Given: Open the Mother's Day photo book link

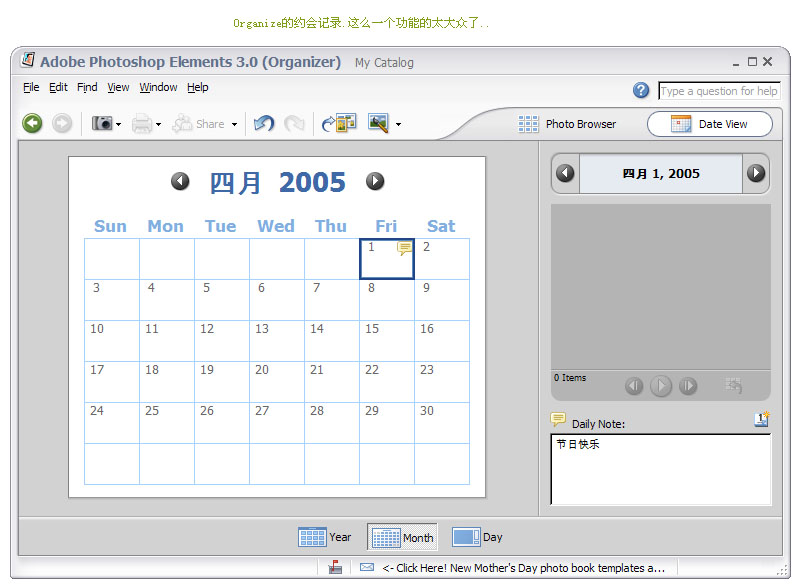Looking at the screenshot, I should pyautogui.click(x=524, y=568).
